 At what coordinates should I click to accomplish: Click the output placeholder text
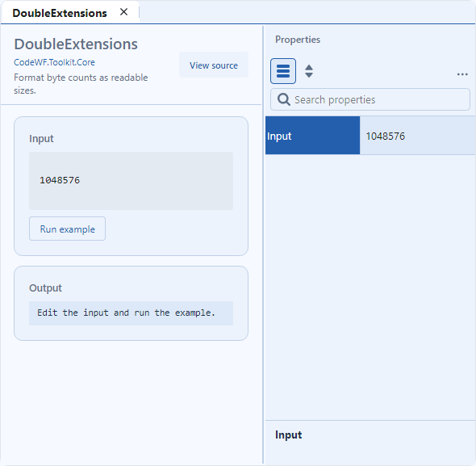tap(126, 313)
